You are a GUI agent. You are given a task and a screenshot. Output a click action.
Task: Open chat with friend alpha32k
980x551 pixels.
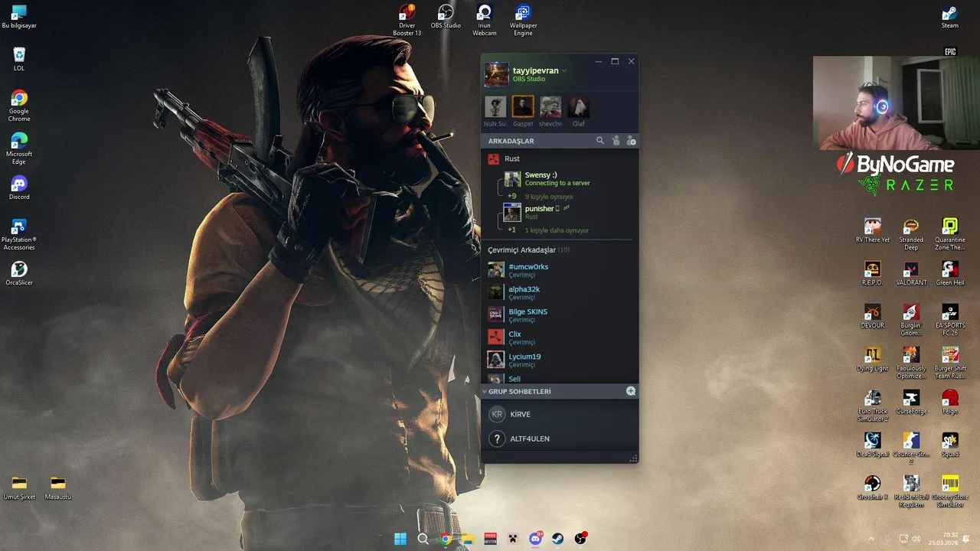[x=560, y=292]
